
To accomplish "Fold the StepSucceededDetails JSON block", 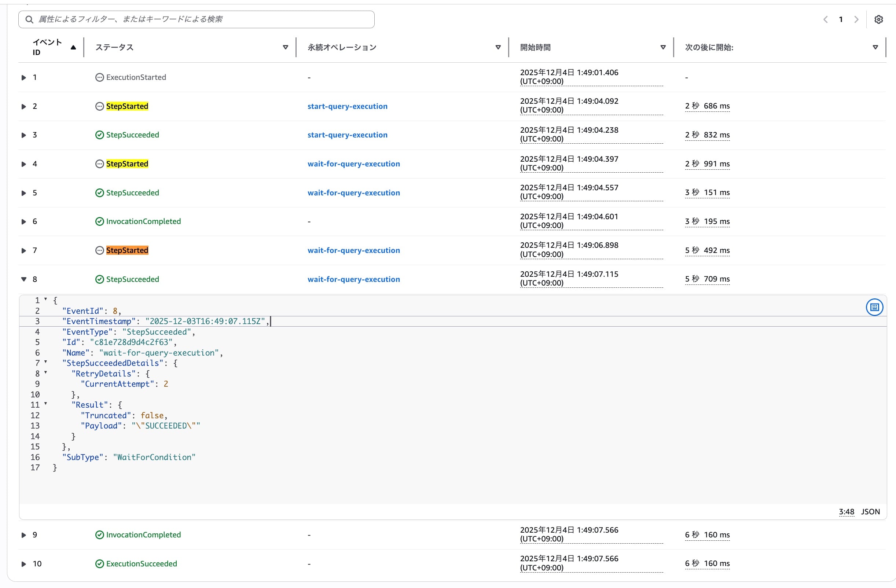I will point(45,362).
